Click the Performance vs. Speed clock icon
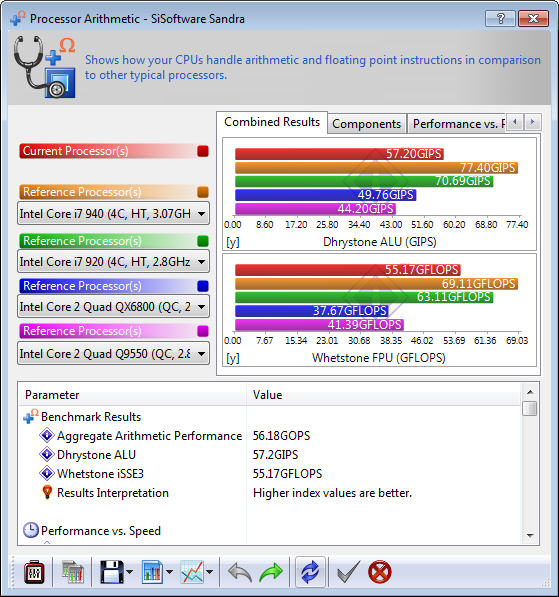Viewport: 559px width, 597px height. point(30,530)
